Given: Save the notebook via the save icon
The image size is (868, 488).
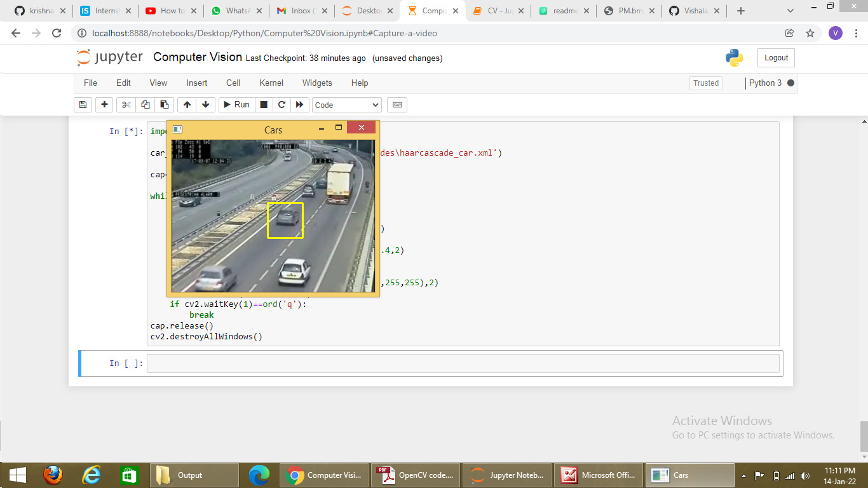Looking at the screenshot, I should [x=83, y=104].
